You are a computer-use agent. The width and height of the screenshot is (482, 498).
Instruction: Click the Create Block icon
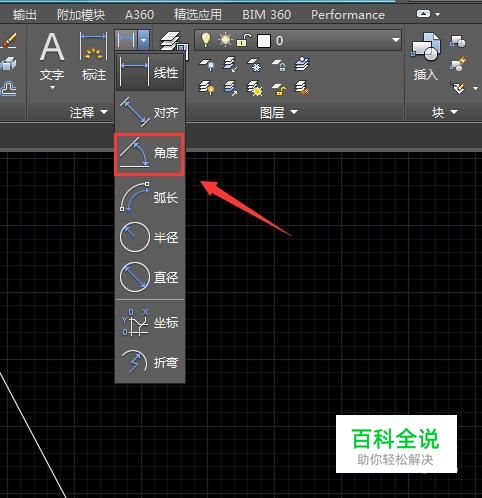click(458, 41)
